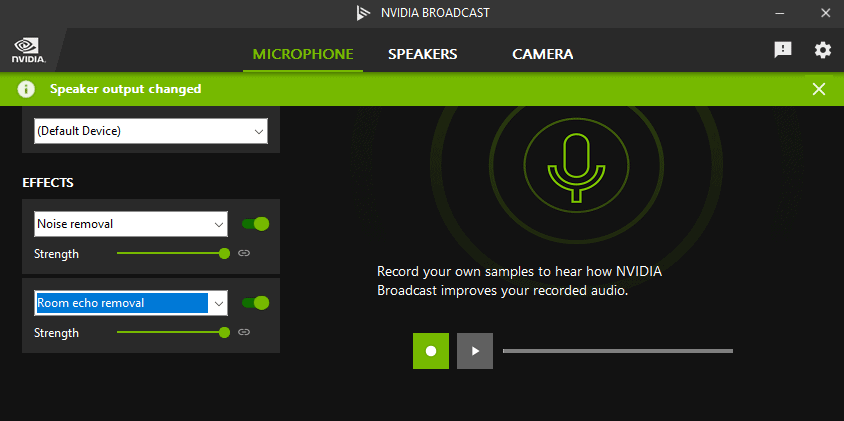Open the Room echo removal dropdown
Viewport: 844px width, 421px height.
click(x=131, y=303)
